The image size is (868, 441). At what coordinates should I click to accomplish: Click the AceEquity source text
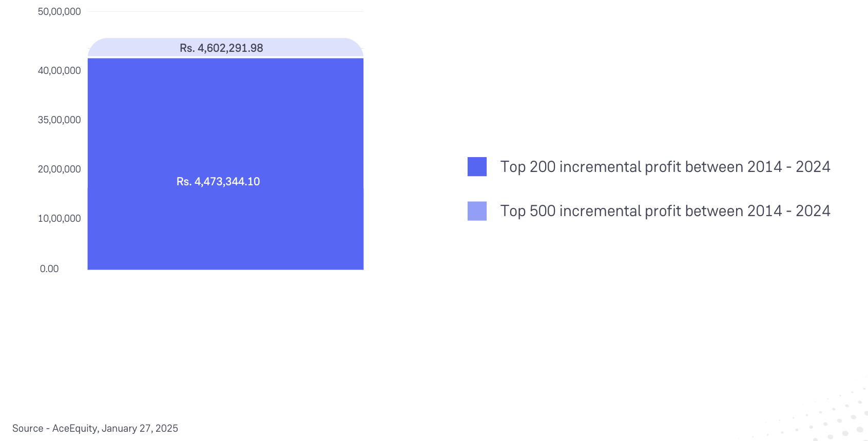tap(74, 429)
